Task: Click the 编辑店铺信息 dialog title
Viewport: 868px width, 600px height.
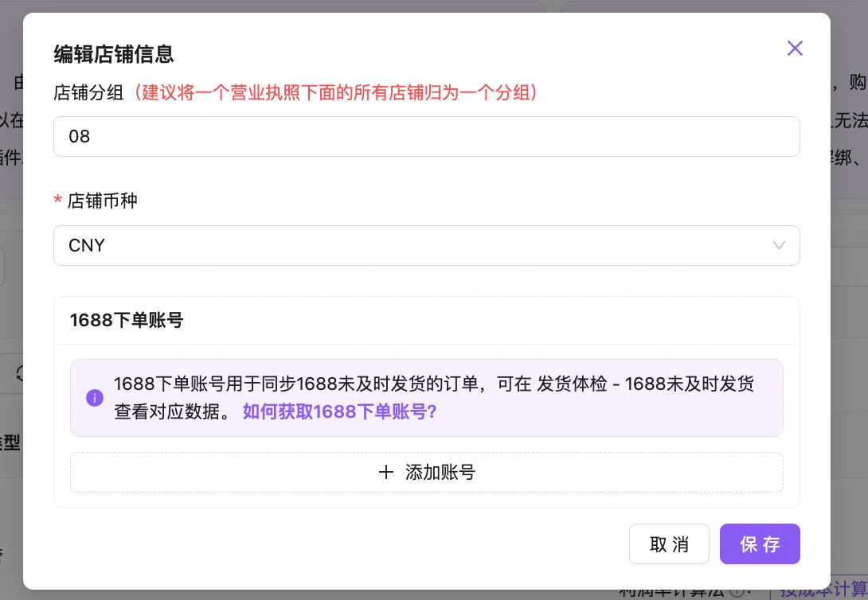Action: 114,54
